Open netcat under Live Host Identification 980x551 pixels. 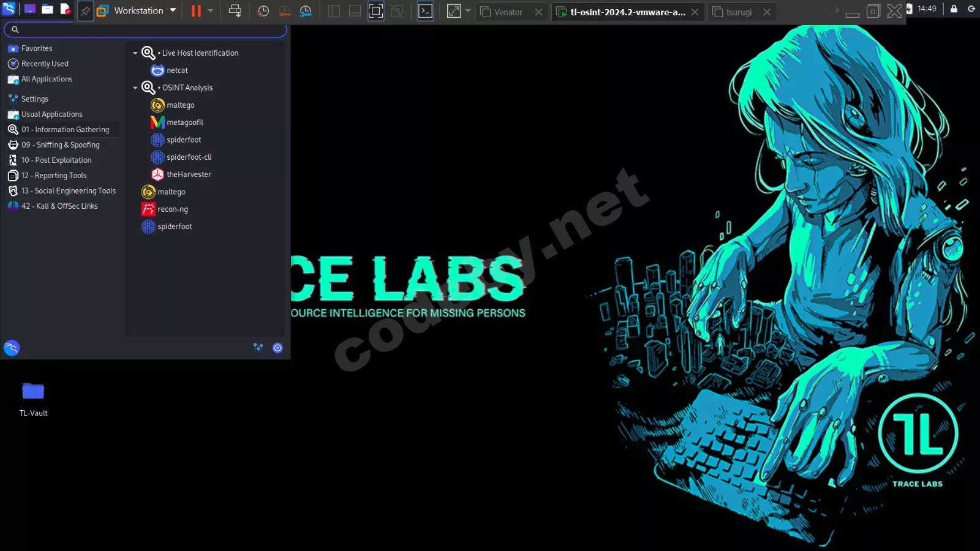[x=177, y=70]
